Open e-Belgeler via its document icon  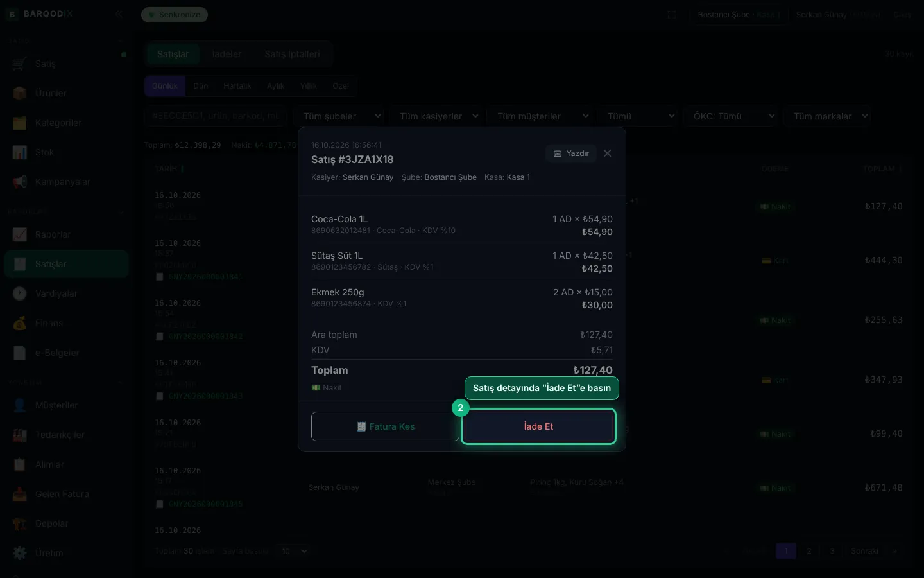(19, 353)
